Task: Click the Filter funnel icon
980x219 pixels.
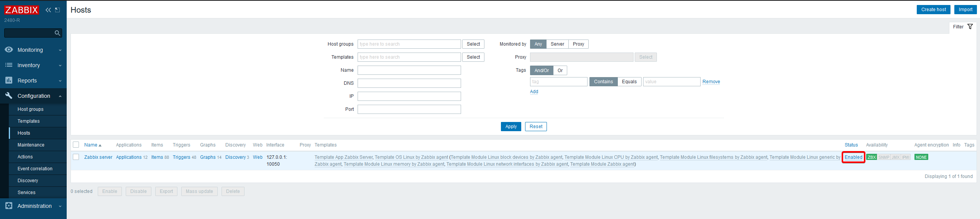Action: pyautogui.click(x=970, y=27)
